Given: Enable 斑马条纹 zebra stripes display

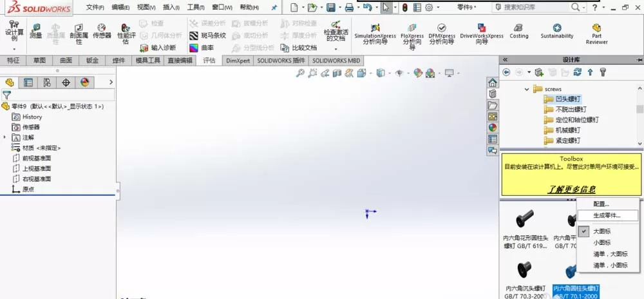Looking at the screenshot, I should pyautogui.click(x=208, y=35).
